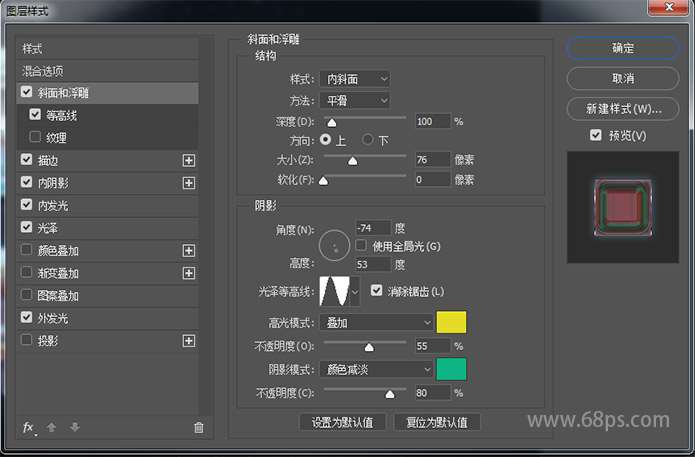Click the plus icon next to 内阴影
The width and height of the screenshot is (695, 457).
(x=188, y=183)
